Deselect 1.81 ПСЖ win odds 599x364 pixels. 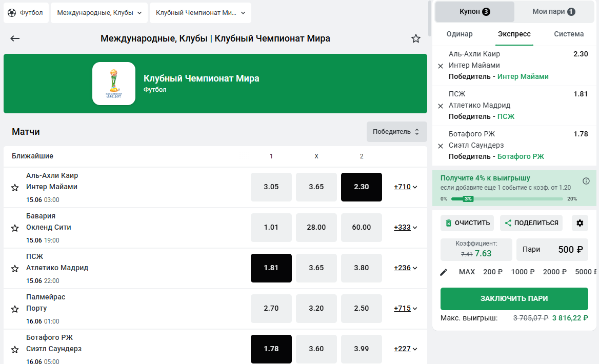point(271,268)
